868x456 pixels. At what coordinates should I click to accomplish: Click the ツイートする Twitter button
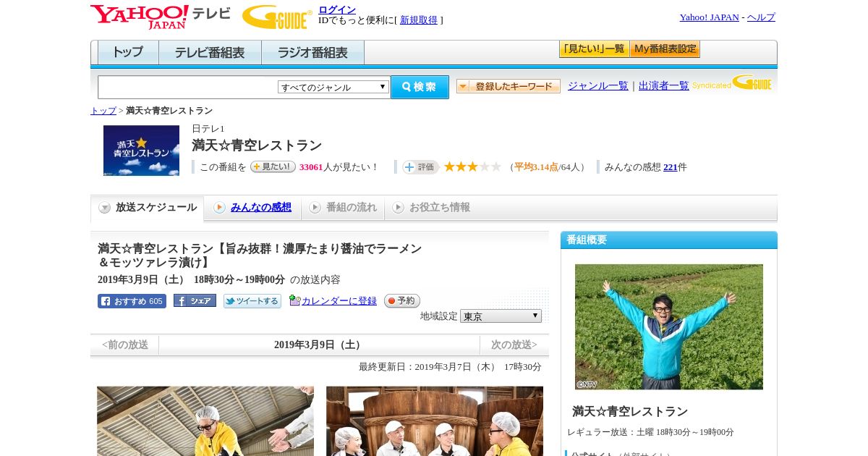(x=252, y=301)
